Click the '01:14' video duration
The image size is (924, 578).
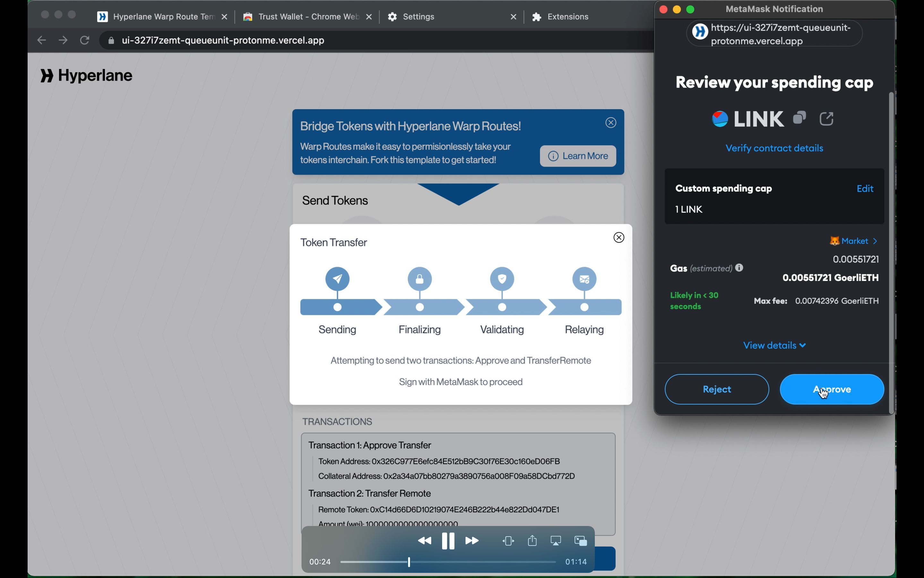[576, 562]
